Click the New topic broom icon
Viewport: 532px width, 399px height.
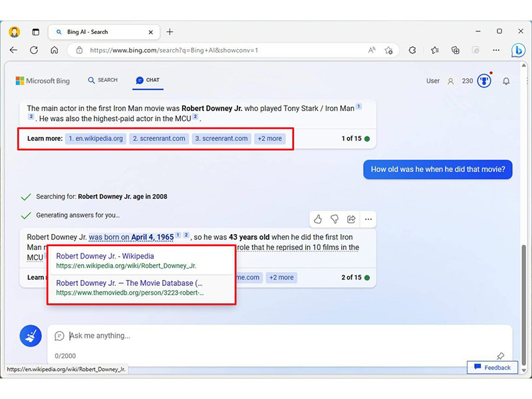[x=29, y=336]
